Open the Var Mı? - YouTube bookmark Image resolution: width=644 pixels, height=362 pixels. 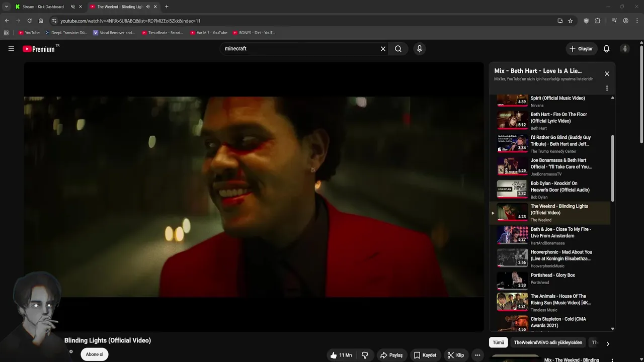click(x=209, y=33)
